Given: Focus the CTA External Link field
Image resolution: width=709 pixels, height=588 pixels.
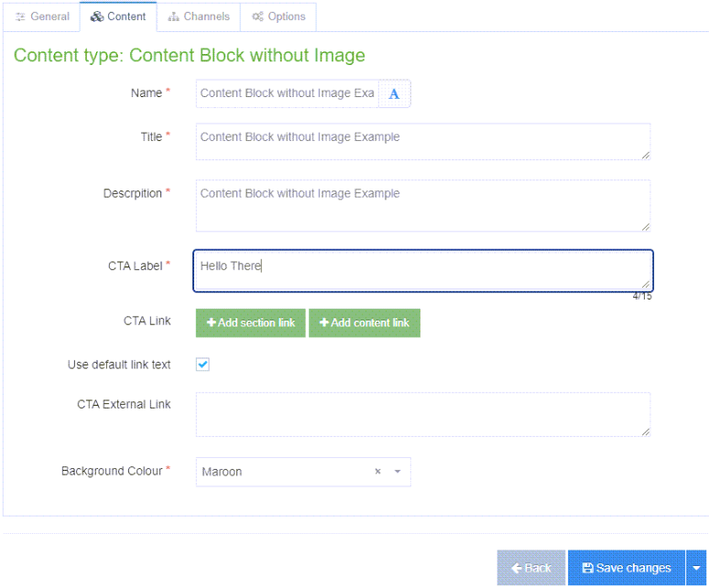Looking at the screenshot, I should (421, 414).
